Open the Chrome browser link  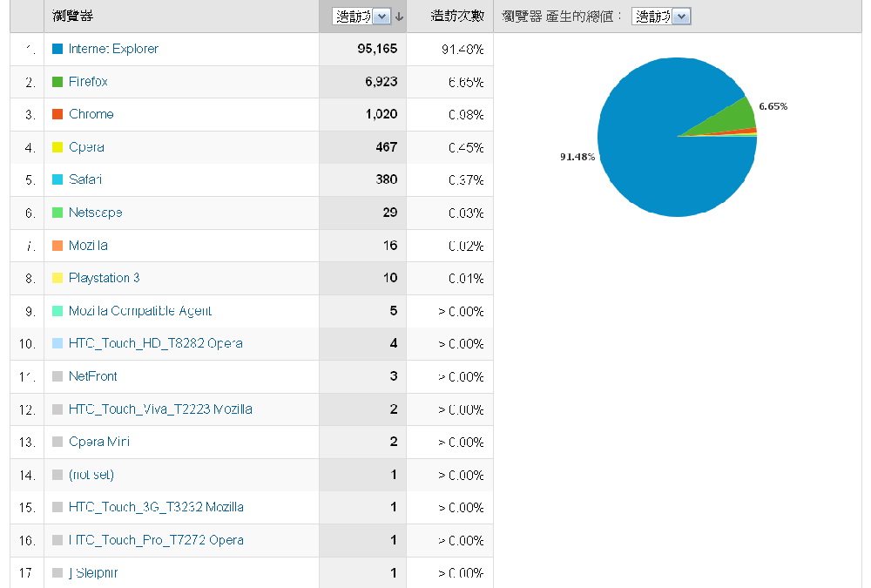91,114
